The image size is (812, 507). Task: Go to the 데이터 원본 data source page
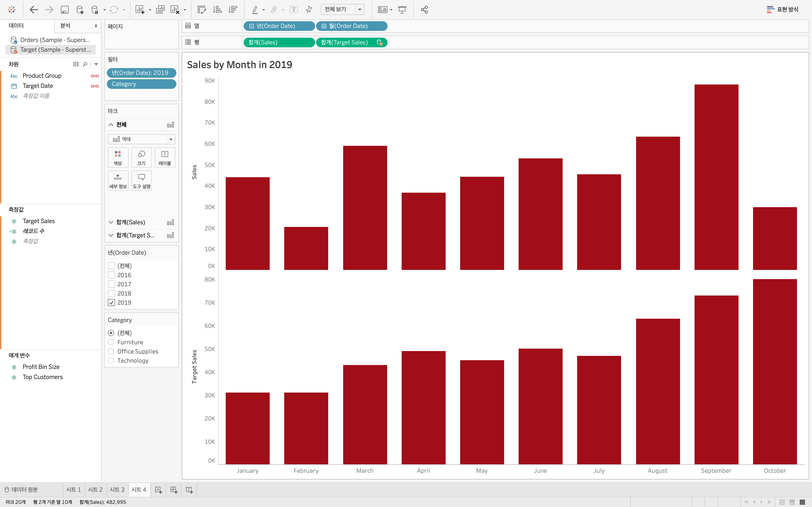point(21,490)
